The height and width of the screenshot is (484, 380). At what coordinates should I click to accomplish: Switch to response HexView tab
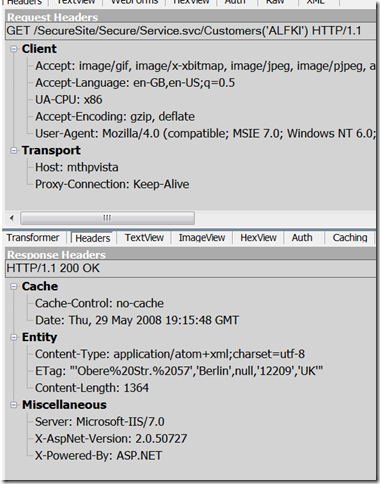pos(258,238)
